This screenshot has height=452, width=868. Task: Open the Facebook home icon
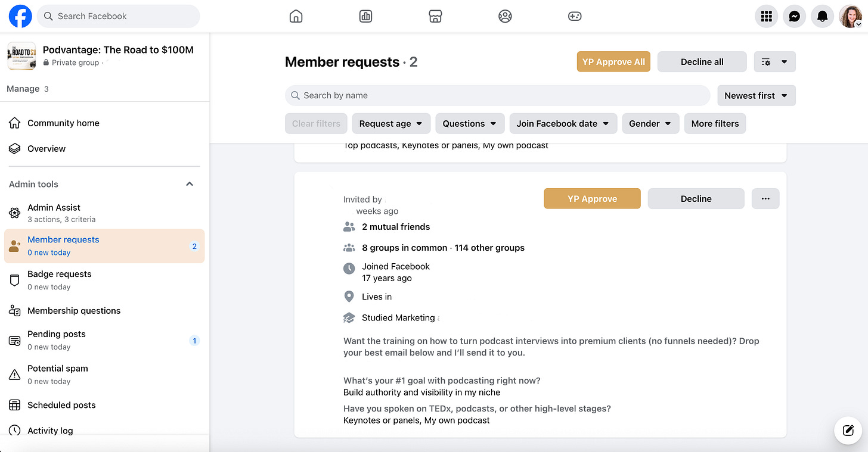(x=296, y=16)
